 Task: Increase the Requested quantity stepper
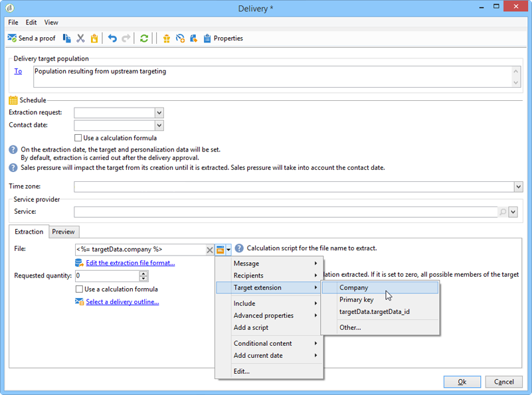143,274
